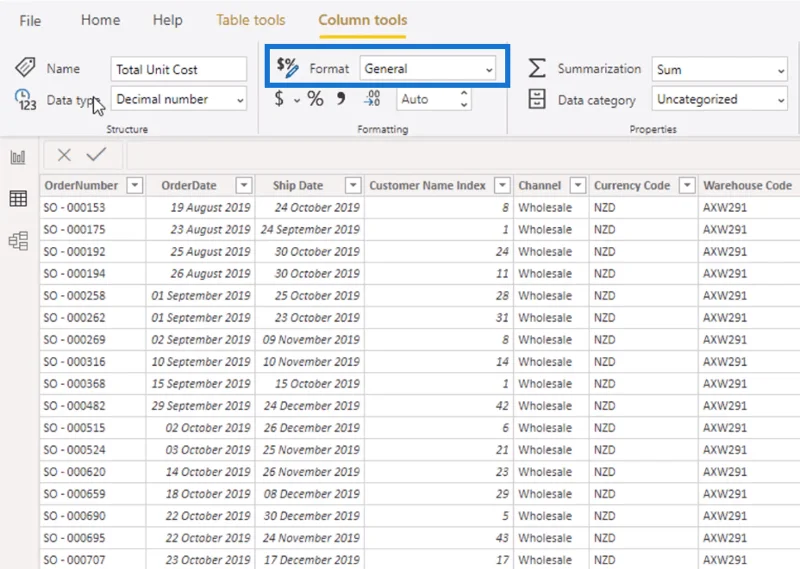
Task: Click order date 29 September 2019
Action: [201, 406]
